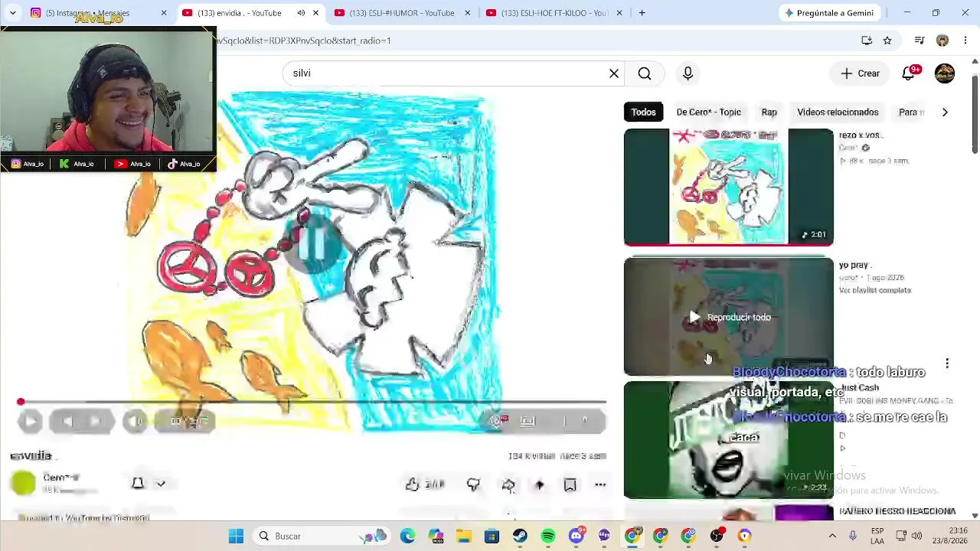Open a new browser tab
The image size is (980, 551).
click(x=642, y=13)
